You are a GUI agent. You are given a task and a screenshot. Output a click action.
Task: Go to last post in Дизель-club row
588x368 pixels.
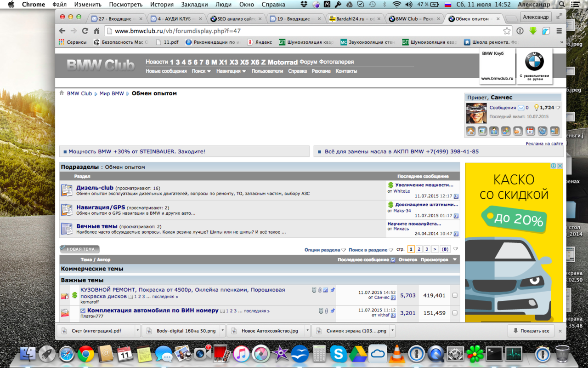coord(456,196)
